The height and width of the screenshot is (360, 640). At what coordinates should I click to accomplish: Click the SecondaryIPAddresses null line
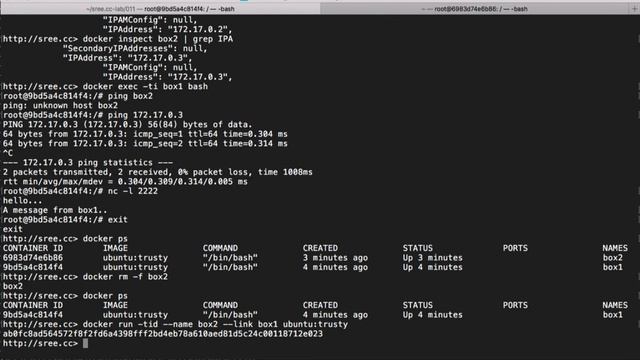[135, 49]
